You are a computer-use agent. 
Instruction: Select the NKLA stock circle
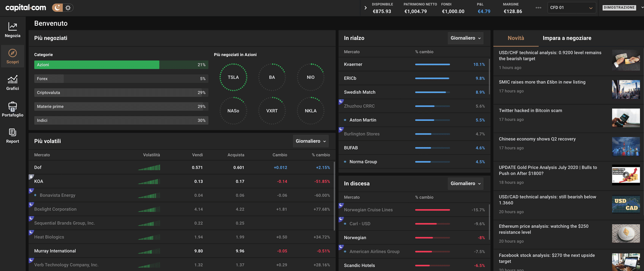tap(310, 111)
